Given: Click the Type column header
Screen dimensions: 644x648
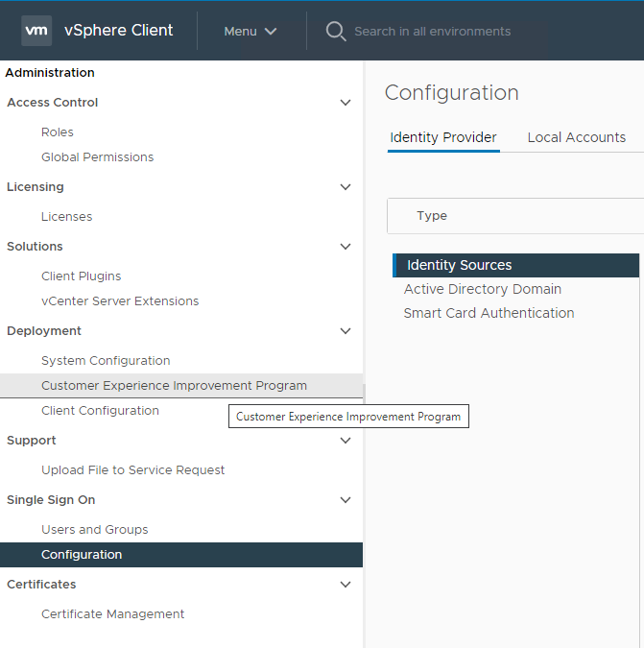Looking at the screenshot, I should tap(432, 216).
